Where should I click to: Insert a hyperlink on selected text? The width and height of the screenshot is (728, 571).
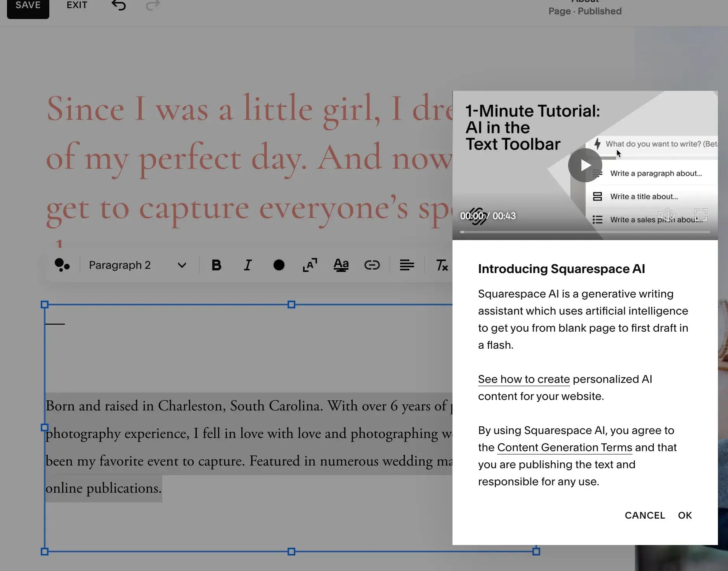[x=372, y=265]
